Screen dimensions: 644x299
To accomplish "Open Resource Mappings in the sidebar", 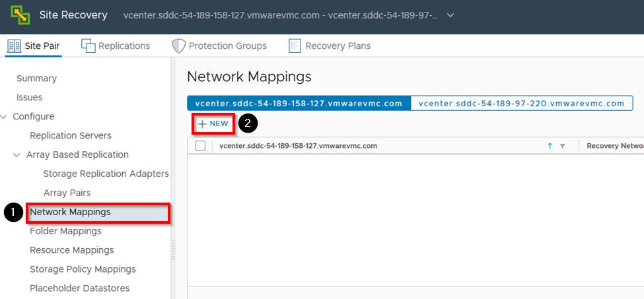I will pyautogui.click(x=72, y=250).
